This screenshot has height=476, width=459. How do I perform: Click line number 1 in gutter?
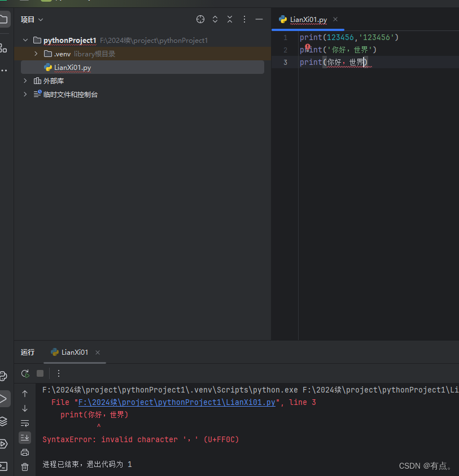point(285,37)
